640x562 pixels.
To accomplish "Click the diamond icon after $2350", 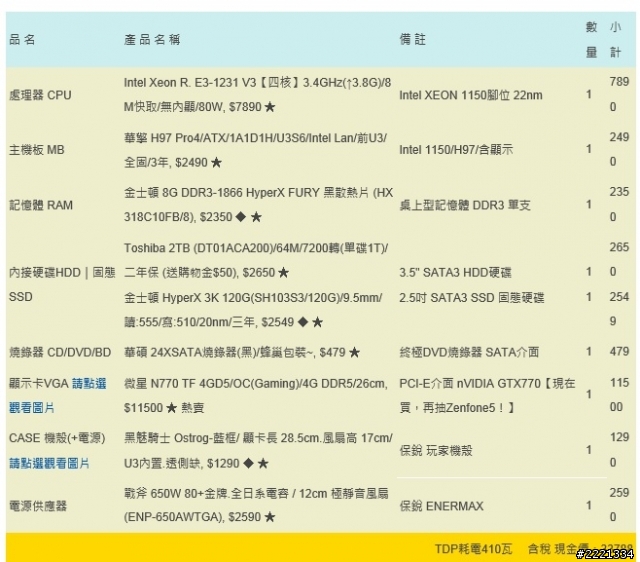I will (x=241, y=217).
